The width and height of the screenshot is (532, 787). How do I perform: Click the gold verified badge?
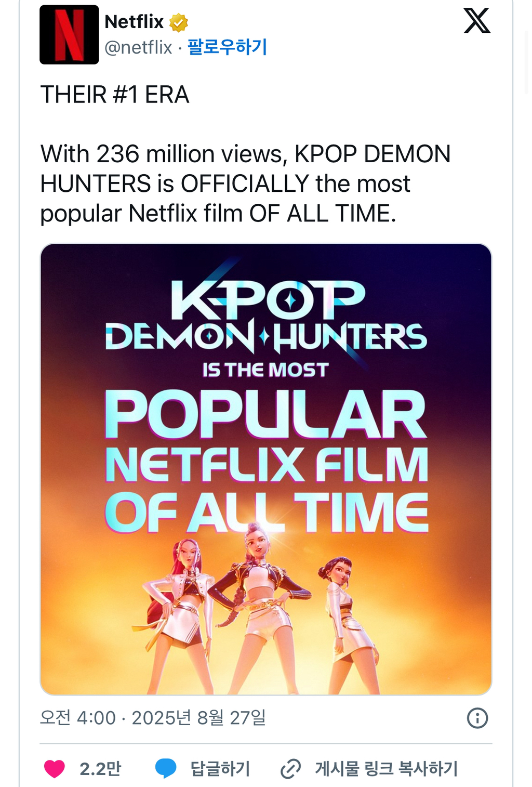click(x=179, y=22)
